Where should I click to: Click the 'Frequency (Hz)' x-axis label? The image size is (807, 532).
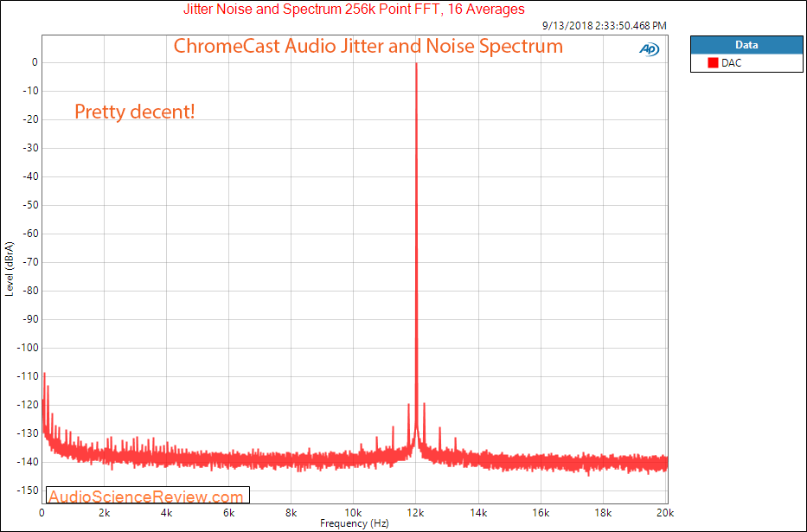click(x=354, y=523)
